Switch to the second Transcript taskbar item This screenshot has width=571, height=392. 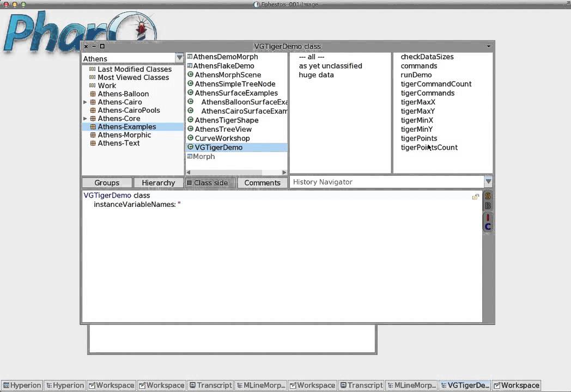click(362, 385)
